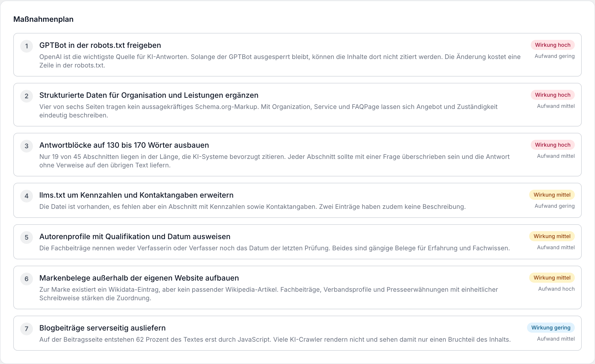Open 'llms.txt um Kennzahlen' title
This screenshot has height=364, width=595.
(136, 195)
